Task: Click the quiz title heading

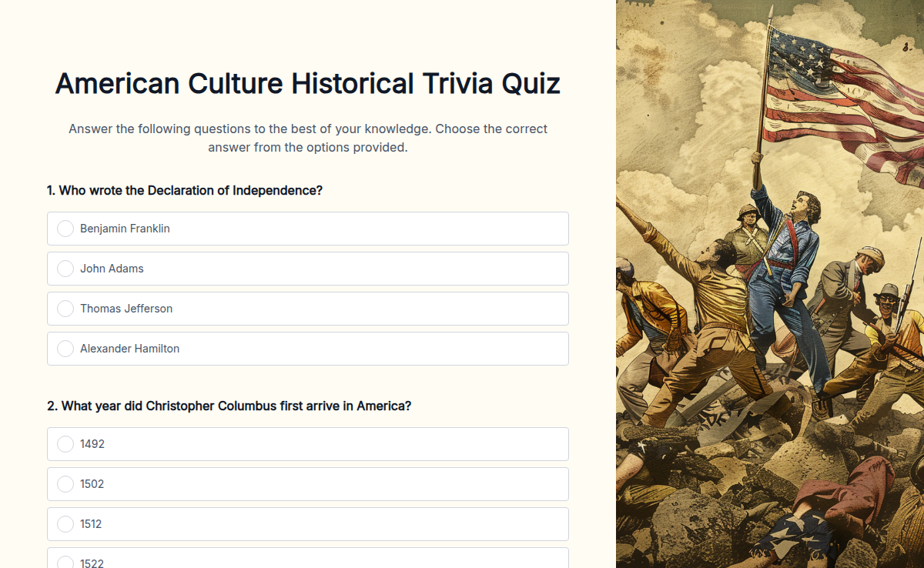Action: coord(307,83)
